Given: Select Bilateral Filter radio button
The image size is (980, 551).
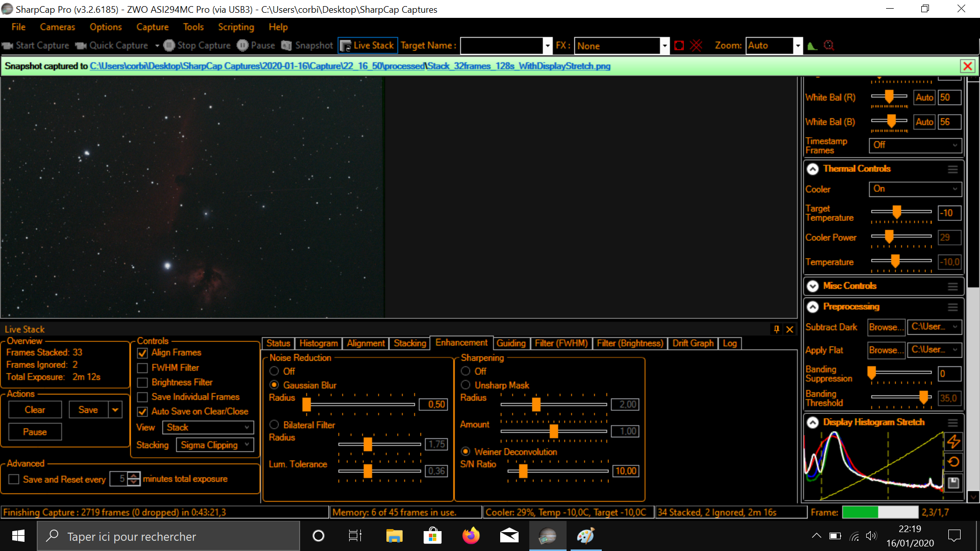Looking at the screenshot, I should pyautogui.click(x=274, y=424).
